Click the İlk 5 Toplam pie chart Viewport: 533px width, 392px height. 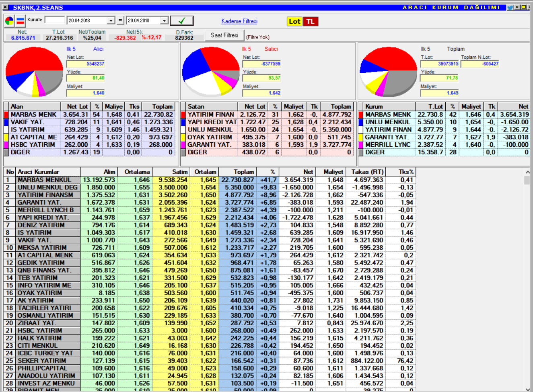point(388,72)
